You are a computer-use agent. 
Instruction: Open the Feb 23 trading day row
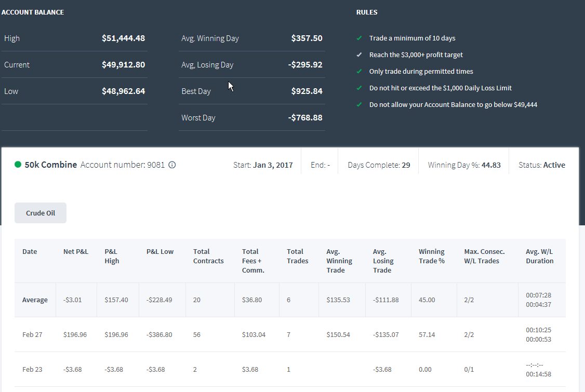pos(290,369)
